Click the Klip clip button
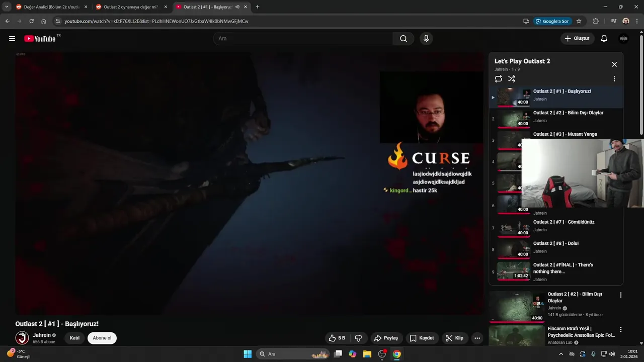 tap(454, 338)
